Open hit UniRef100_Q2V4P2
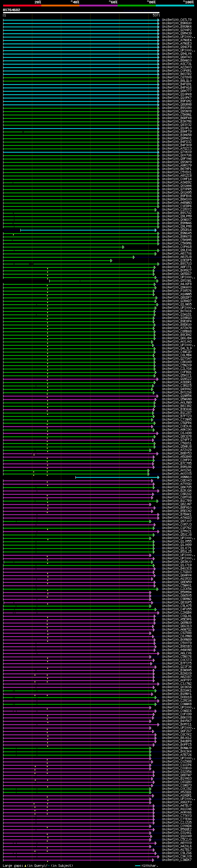This screenshot has height=868, width=197. [x=177, y=30]
